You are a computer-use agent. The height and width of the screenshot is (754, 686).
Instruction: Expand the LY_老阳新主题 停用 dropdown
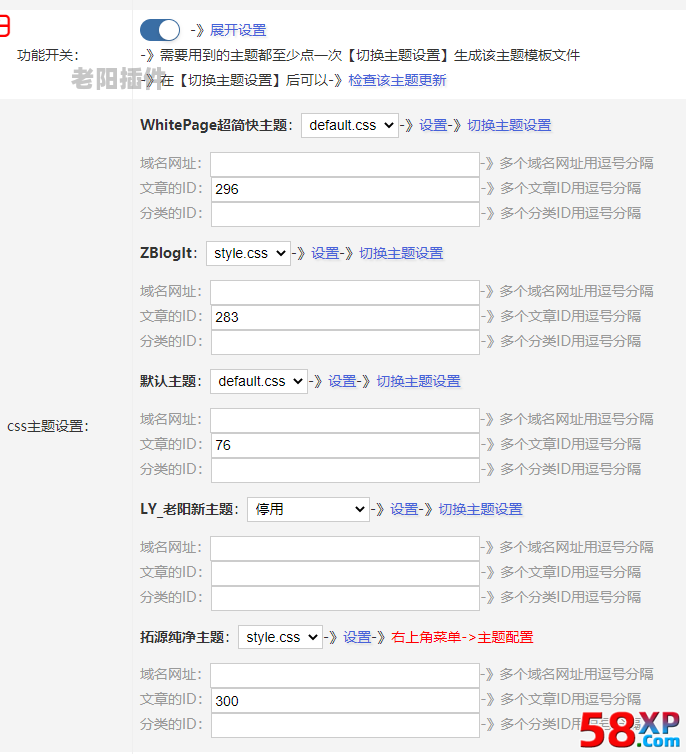pyautogui.click(x=308, y=509)
